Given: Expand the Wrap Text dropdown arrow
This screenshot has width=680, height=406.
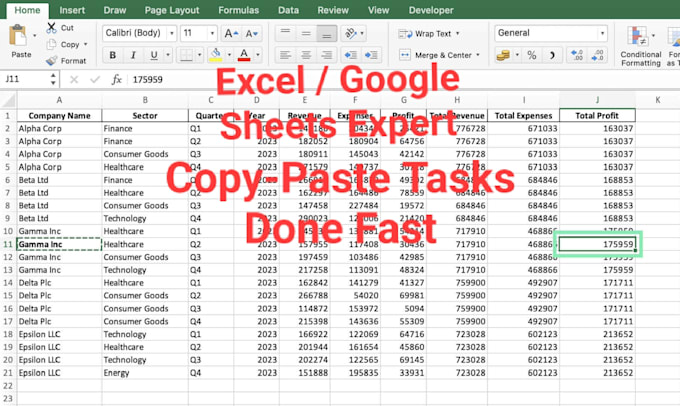Looking at the screenshot, I should point(458,33).
